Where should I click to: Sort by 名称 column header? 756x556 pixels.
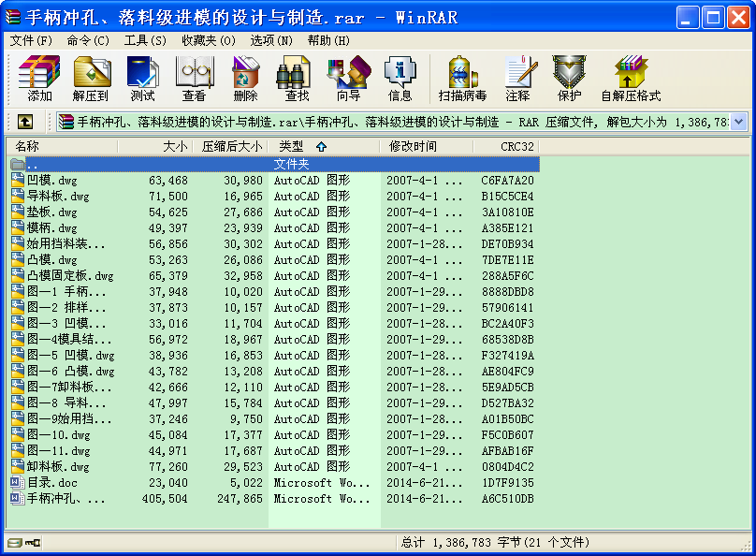pos(62,146)
